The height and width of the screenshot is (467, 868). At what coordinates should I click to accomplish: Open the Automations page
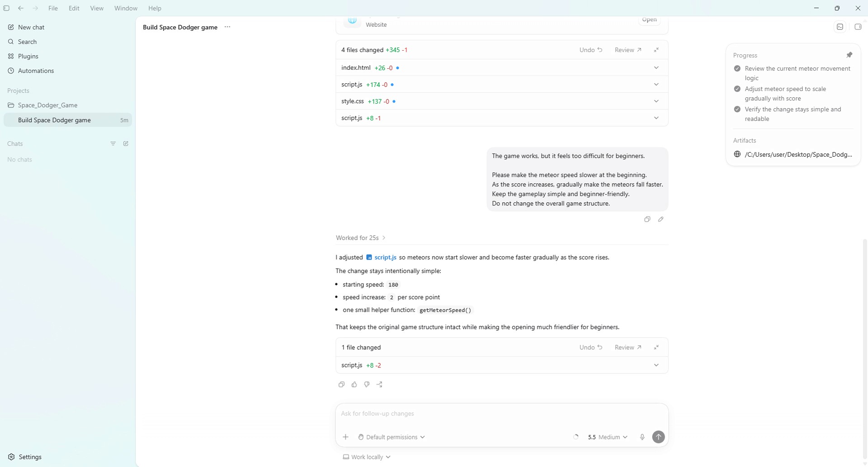click(x=68, y=71)
